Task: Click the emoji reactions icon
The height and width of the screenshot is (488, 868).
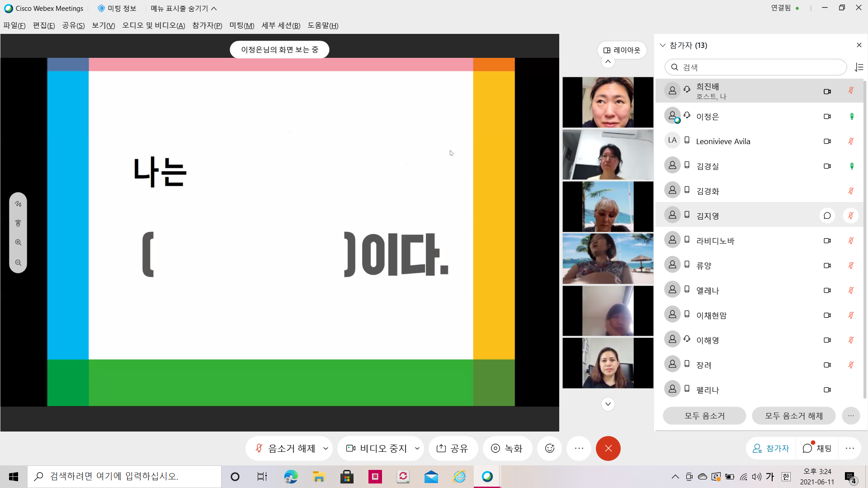Action: point(549,448)
